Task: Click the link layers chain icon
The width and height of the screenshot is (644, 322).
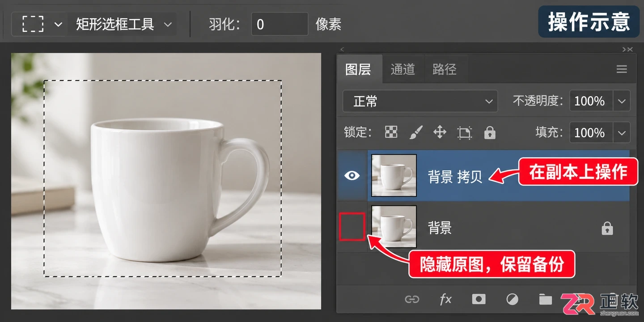Action: 412,299
